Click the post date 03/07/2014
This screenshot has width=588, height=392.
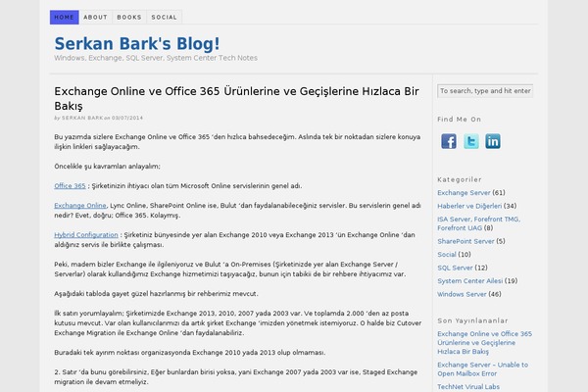pyautogui.click(x=127, y=118)
